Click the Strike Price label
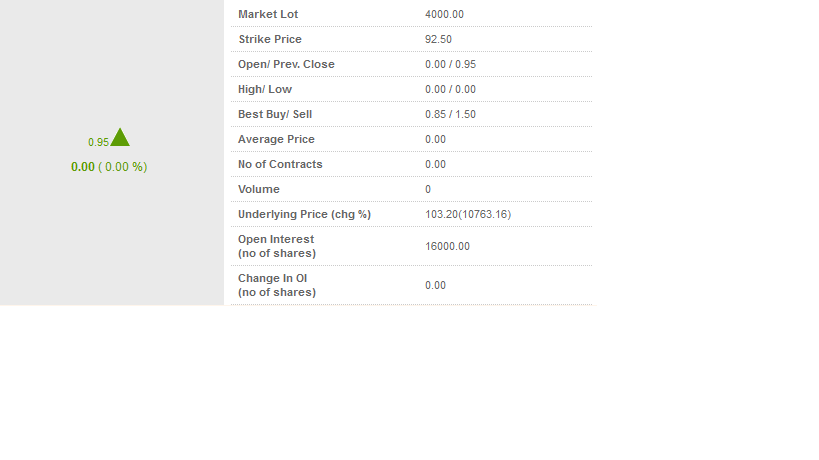The image size is (819, 460). pos(270,39)
